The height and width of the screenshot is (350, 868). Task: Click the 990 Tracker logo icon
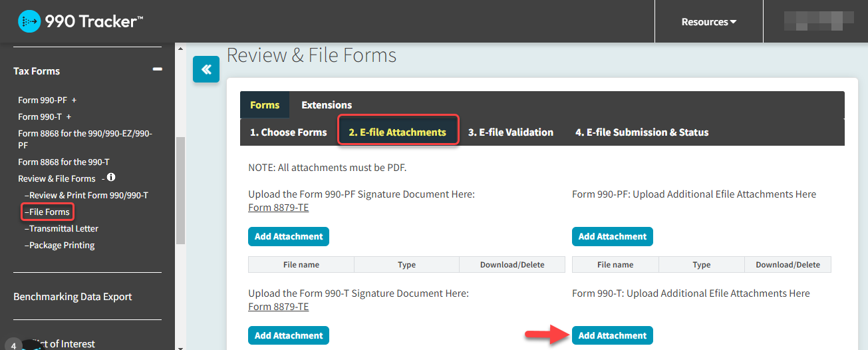[x=29, y=21]
